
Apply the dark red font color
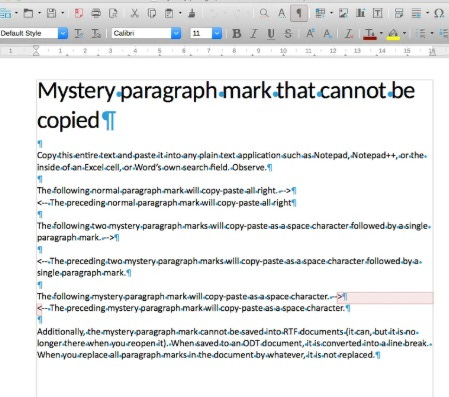pos(370,34)
